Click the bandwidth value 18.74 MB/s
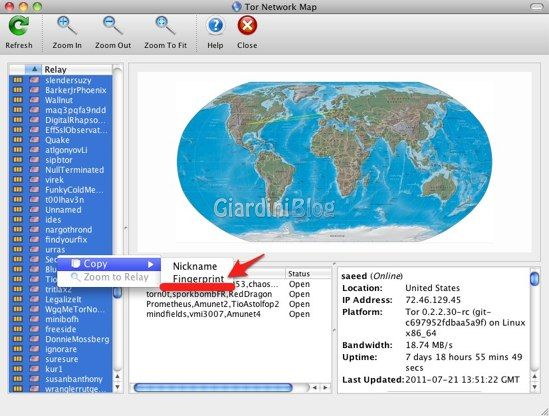The image size is (549, 416). tap(429, 345)
